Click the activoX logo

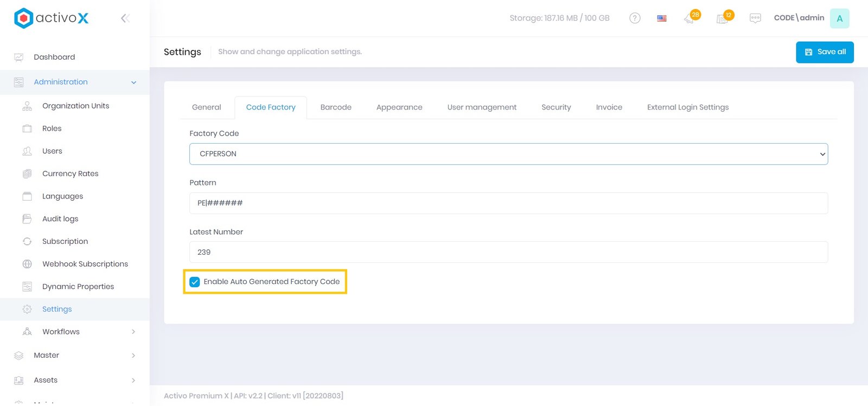point(51,18)
